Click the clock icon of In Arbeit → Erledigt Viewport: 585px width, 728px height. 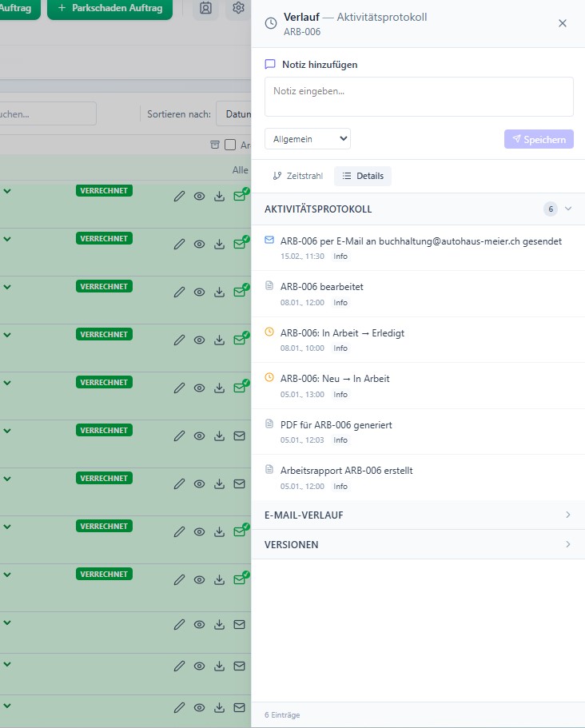[269, 332]
